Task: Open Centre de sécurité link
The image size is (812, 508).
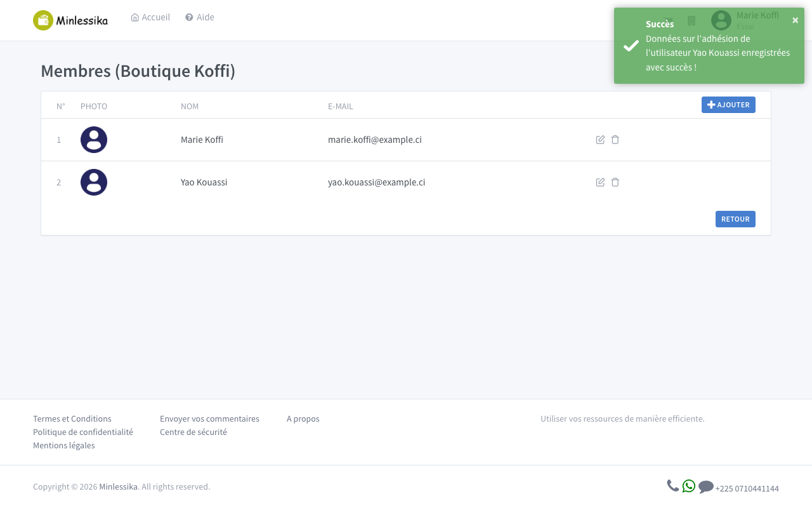Action: (x=193, y=432)
